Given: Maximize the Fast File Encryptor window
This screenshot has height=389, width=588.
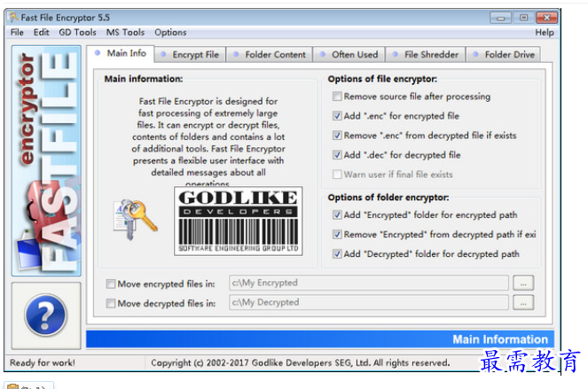Looking at the screenshot, I should 523,18.
